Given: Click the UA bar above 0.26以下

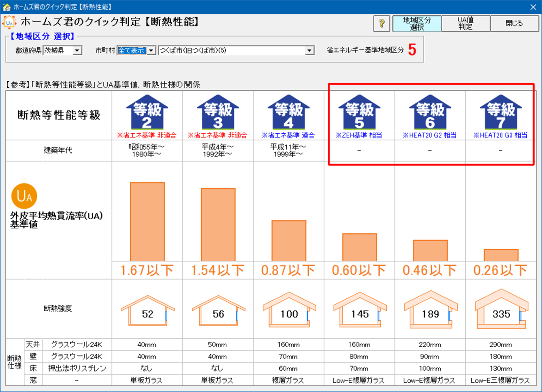Looking at the screenshot, I should [x=501, y=255].
